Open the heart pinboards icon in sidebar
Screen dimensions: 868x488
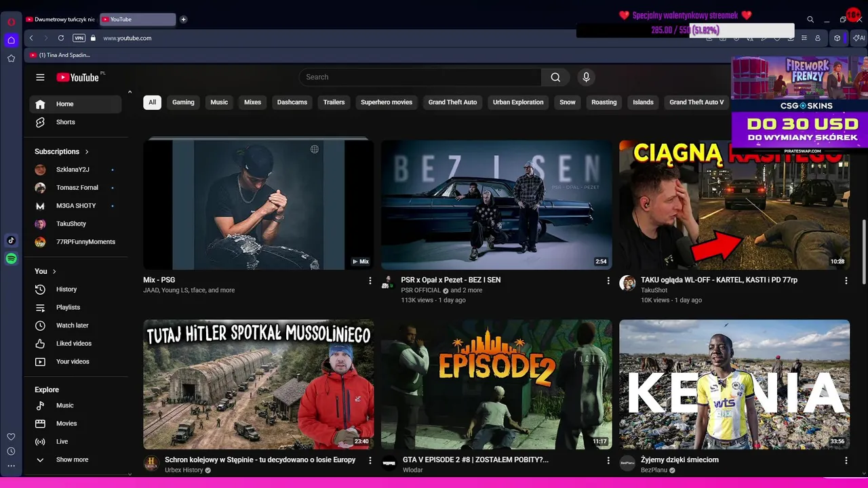pyautogui.click(x=11, y=437)
